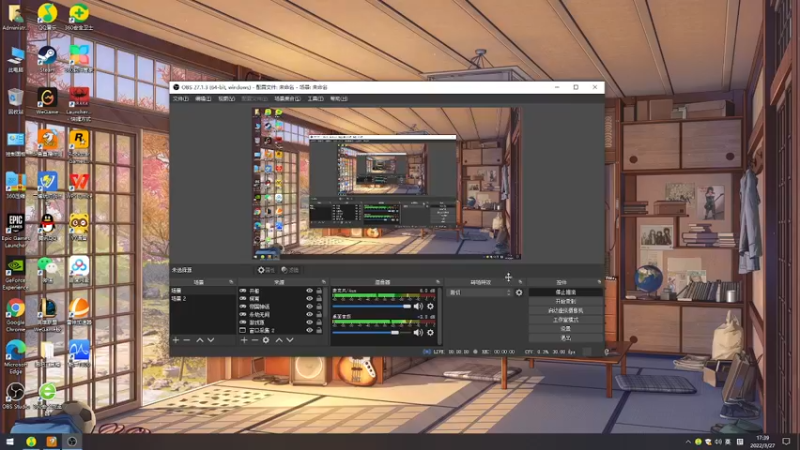Float the Audio Mixer dock panel

[438, 282]
